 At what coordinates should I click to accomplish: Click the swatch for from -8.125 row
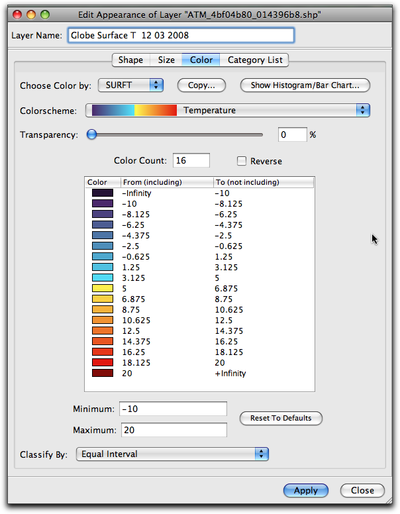tap(103, 214)
